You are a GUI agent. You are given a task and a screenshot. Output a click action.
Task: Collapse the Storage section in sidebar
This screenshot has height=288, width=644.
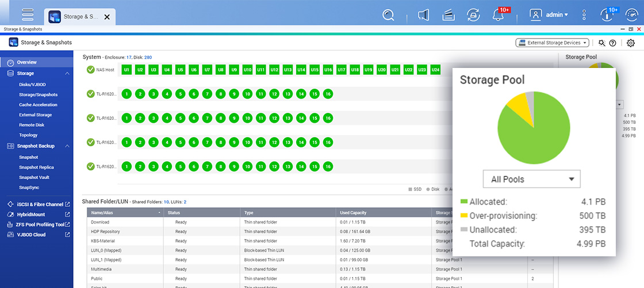[x=67, y=74]
